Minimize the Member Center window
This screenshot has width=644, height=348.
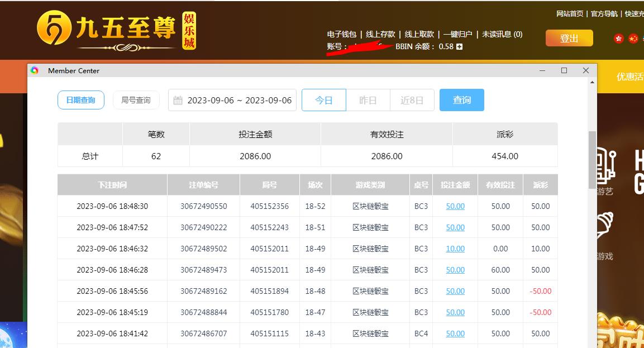542,70
